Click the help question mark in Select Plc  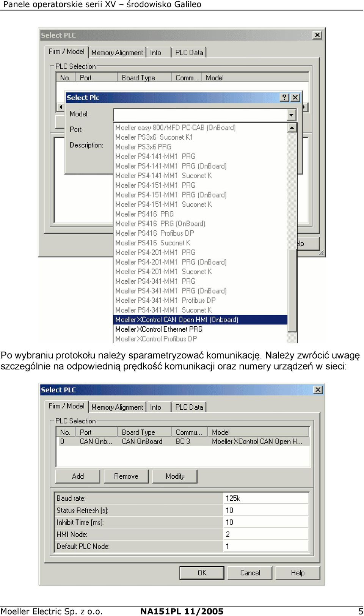coord(284,97)
